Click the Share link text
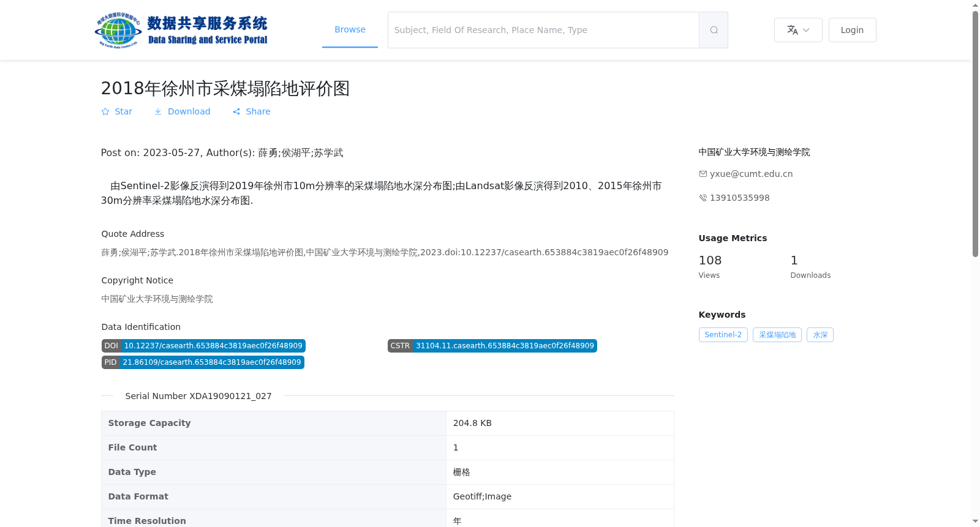 258,111
